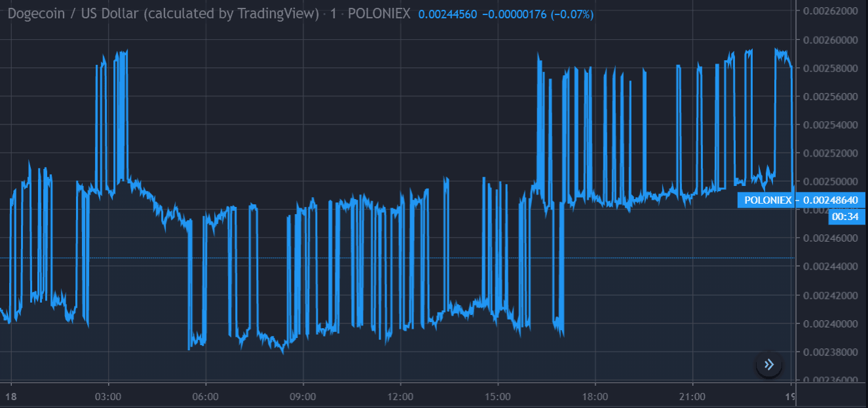Click the 09:00 time axis label
The image size is (868, 408).
point(303,397)
